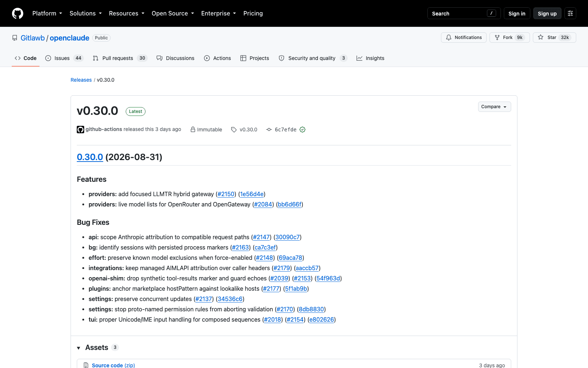The image size is (588, 368).
Task: Click the Public visibility badge
Action: (101, 38)
